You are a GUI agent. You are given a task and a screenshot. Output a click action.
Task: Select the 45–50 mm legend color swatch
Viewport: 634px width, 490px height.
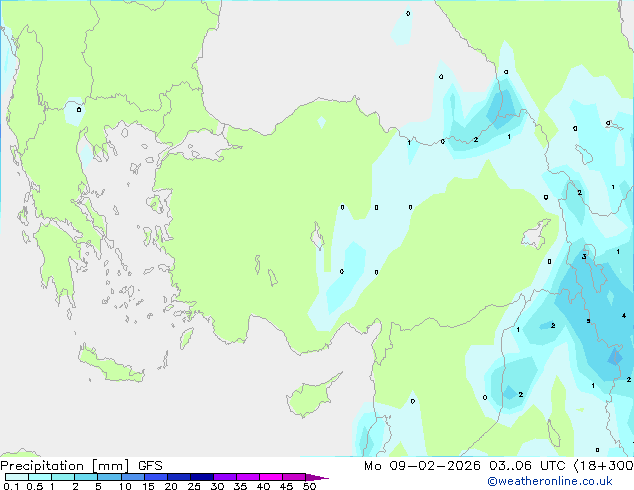click(294, 477)
